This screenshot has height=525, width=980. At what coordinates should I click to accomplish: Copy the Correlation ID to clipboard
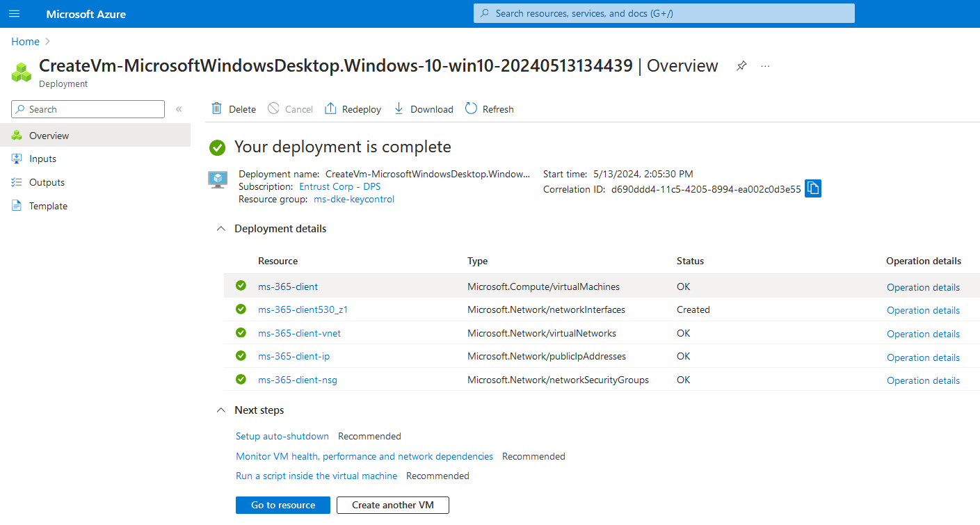click(x=813, y=188)
